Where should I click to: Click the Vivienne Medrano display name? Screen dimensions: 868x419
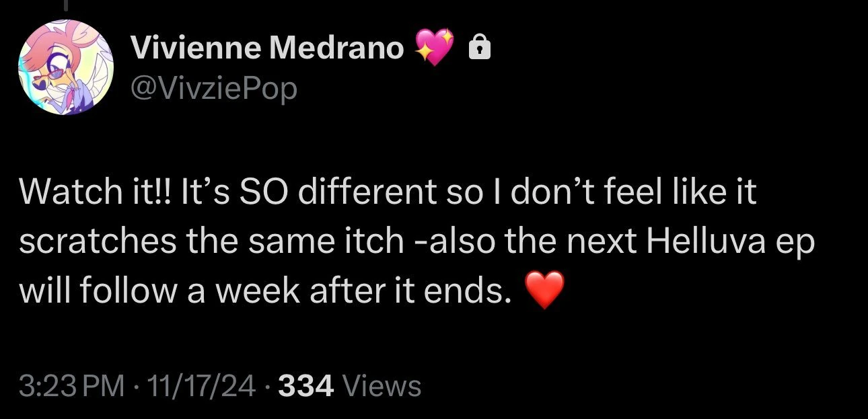coord(266,48)
